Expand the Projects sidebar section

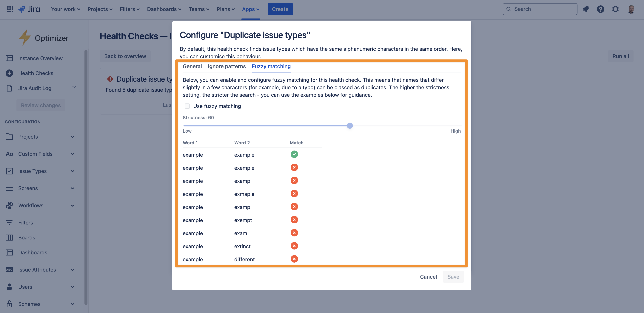pos(72,137)
